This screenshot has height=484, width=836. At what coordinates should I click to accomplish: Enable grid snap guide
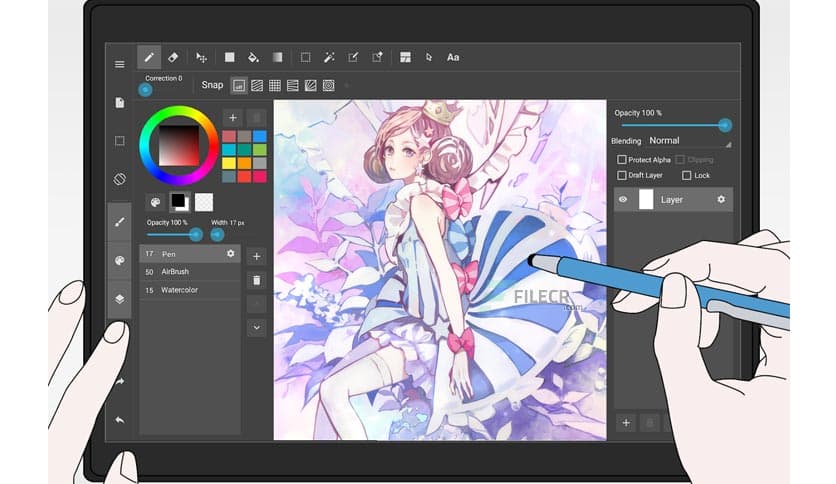(x=275, y=85)
